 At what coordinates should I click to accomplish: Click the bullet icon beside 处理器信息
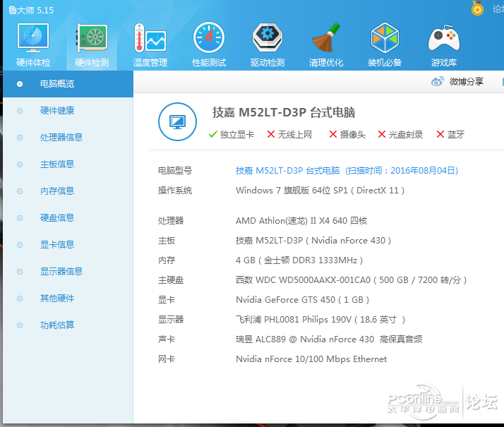[x=20, y=138]
